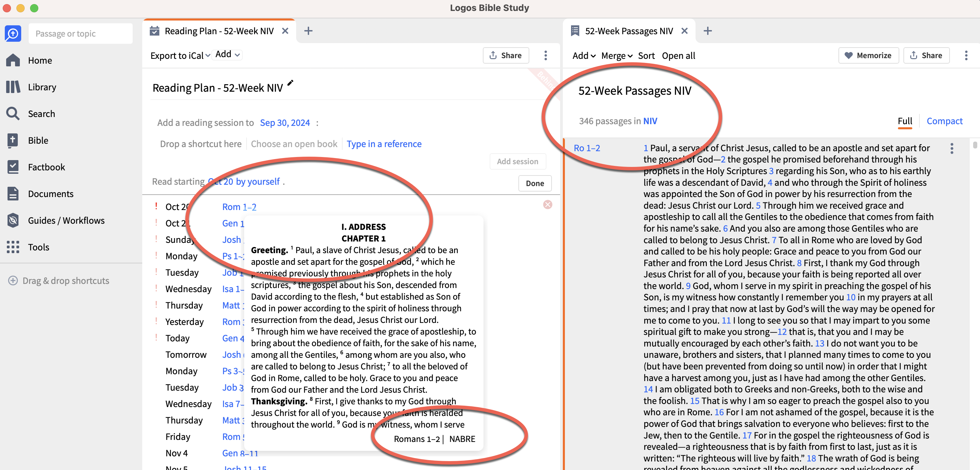Image resolution: width=980 pixels, height=470 pixels.
Task: Remove the Oct 20 reading session
Action: (x=547, y=205)
